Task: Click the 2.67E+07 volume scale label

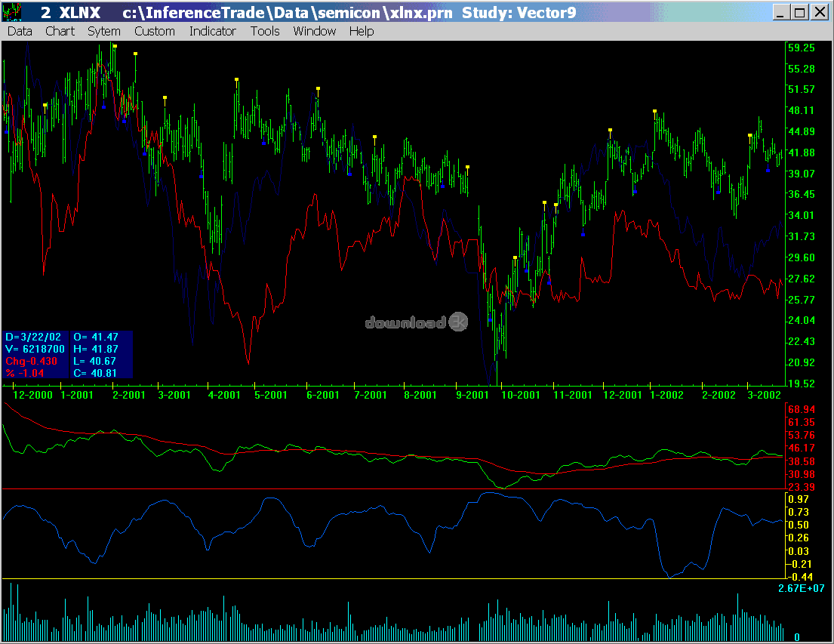Action: tap(802, 588)
